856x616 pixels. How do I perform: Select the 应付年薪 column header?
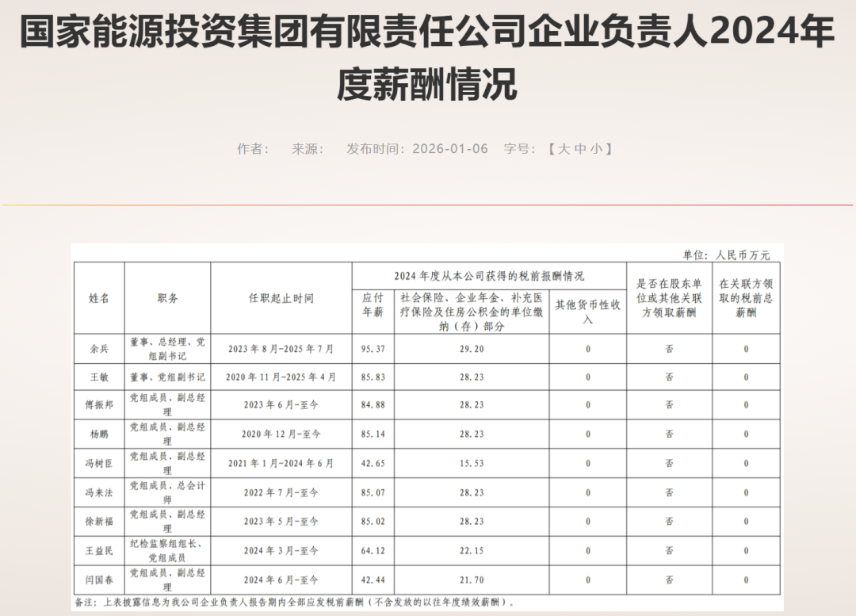click(373, 305)
